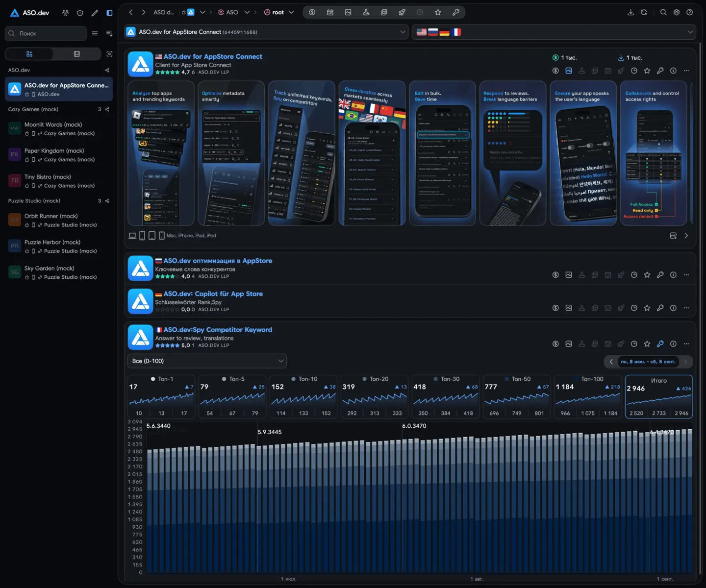Open the help question mark icon
The height and width of the screenshot is (588, 706).
point(690,12)
